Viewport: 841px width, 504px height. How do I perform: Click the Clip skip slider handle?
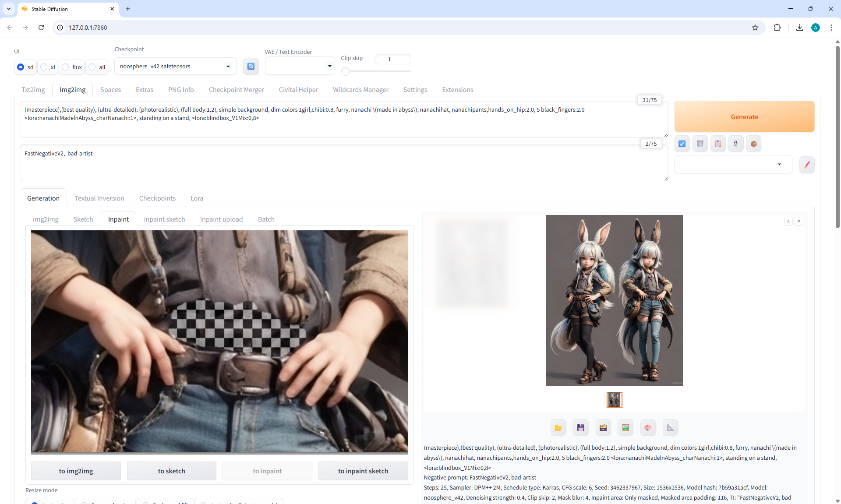click(x=346, y=71)
